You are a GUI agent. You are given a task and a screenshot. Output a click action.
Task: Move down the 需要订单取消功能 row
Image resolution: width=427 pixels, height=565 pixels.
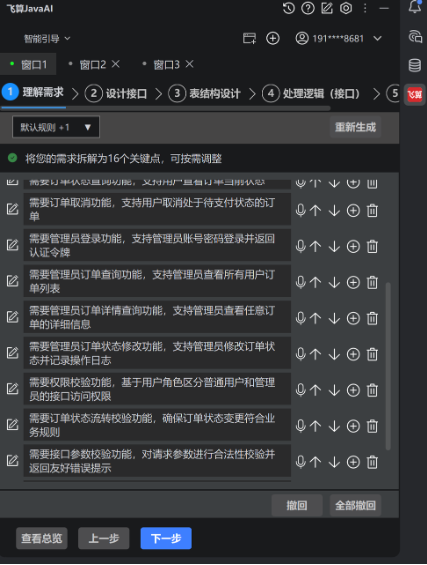pos(334,210)
